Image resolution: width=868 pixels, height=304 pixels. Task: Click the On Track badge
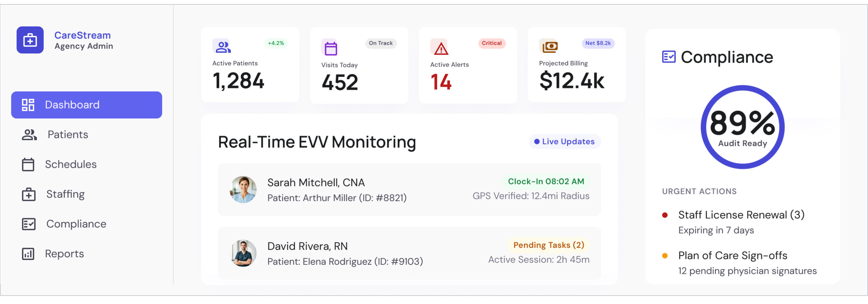point(381,43)
